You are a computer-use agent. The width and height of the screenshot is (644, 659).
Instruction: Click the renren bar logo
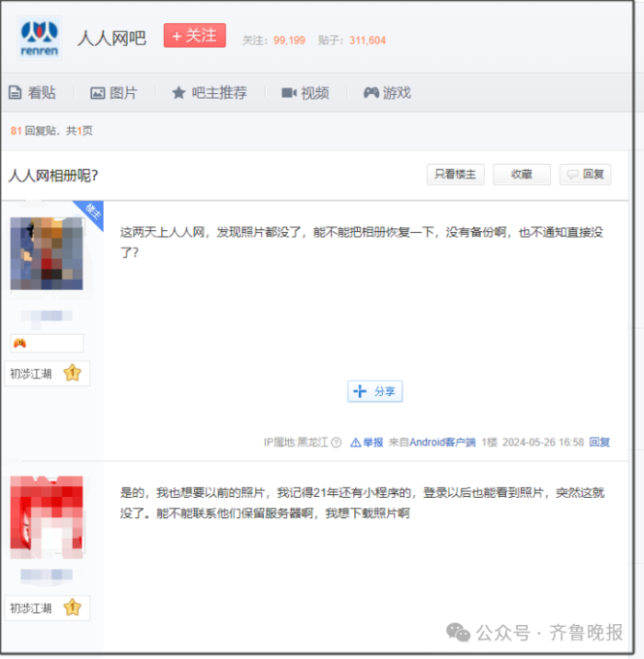40,38
